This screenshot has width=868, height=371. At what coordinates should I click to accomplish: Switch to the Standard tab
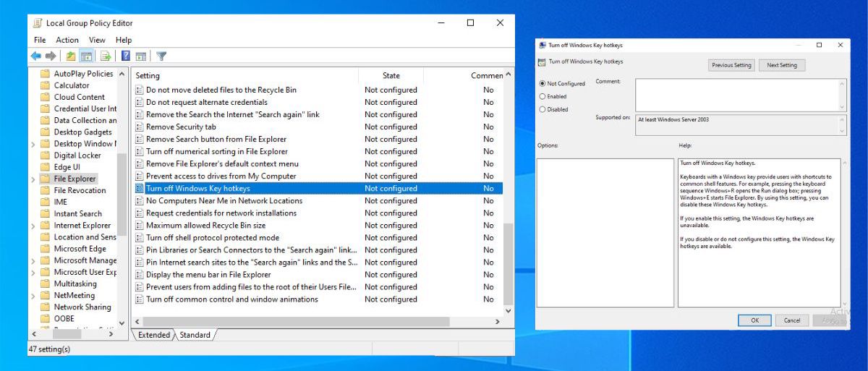(195, 335)
